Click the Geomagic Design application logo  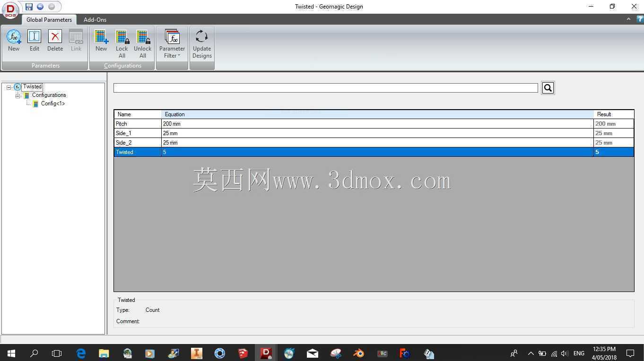tap(10, 10)
